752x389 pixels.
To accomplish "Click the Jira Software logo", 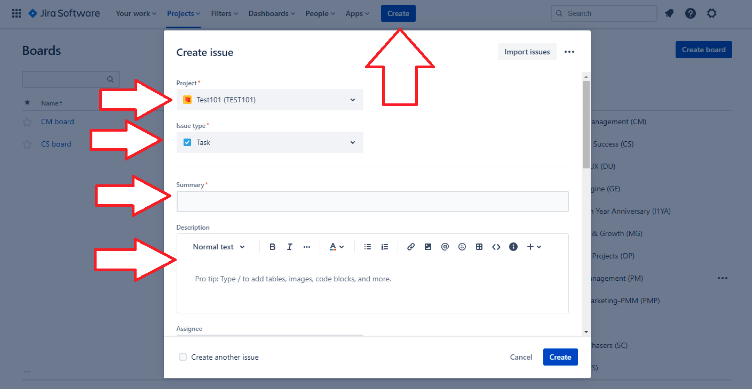I will 64,13.
